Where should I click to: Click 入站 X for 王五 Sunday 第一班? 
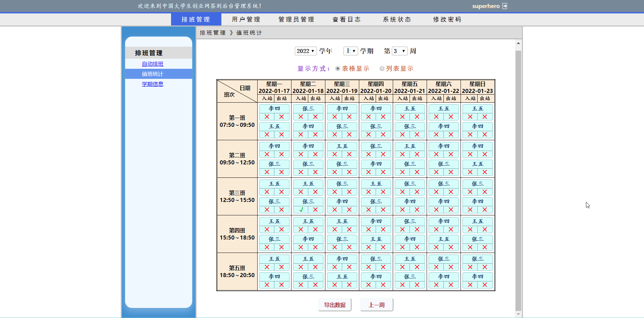(470, 117)
